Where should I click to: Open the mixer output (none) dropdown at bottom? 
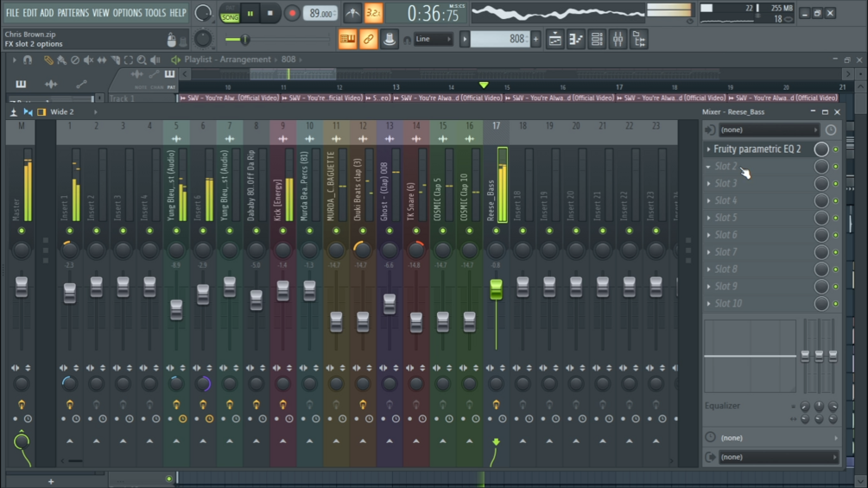point(779,458)
